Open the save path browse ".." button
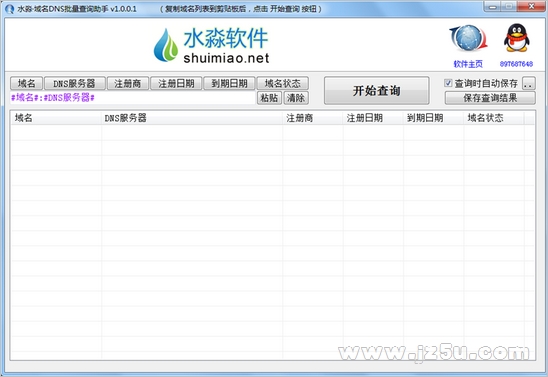 pyautogui.click(x=529, y=84)
